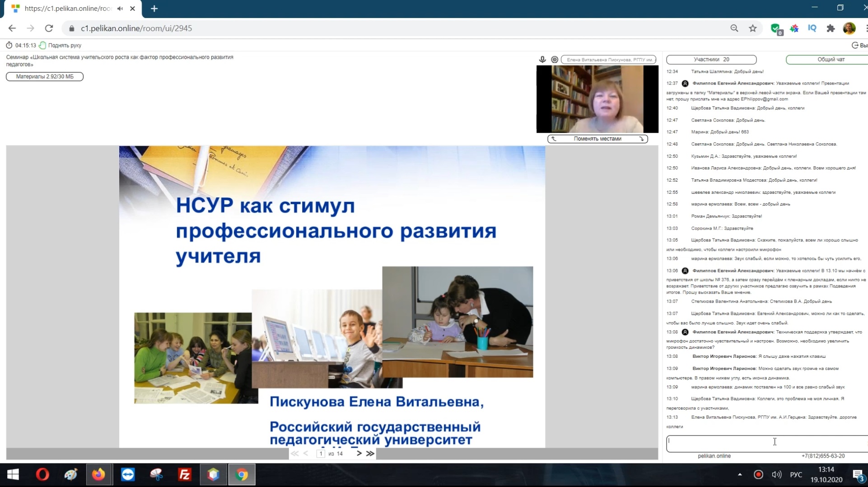Jump to the last slide
Screen dimensions: 868x487
pos(370,454)
